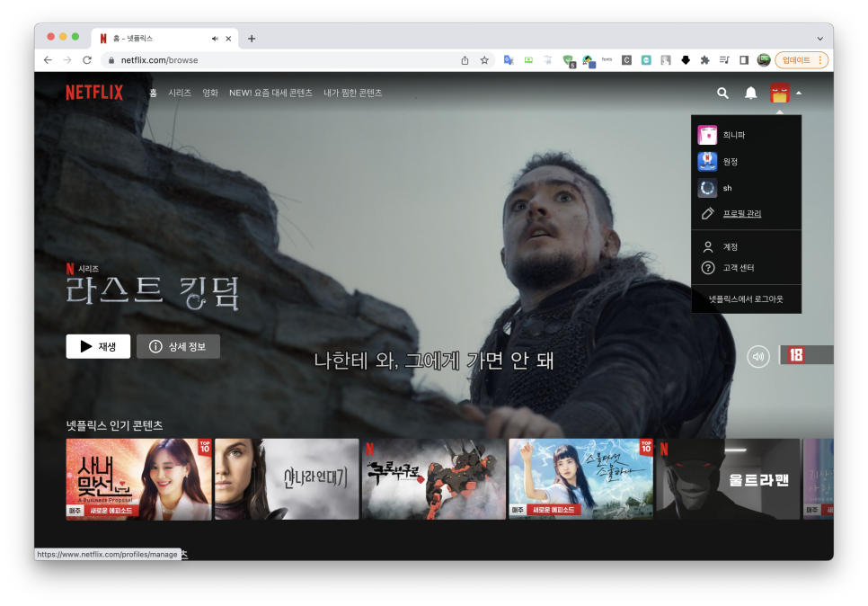Open the 사내맞선 thumbnail
Viewport: 868px width, 606px height.
click(x=138, y=479)
